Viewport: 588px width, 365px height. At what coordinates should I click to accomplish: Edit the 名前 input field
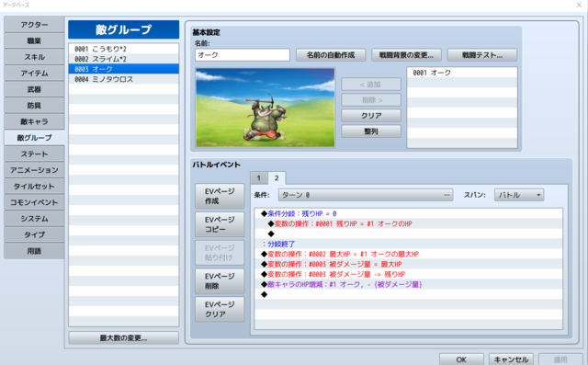click(243, 55)
